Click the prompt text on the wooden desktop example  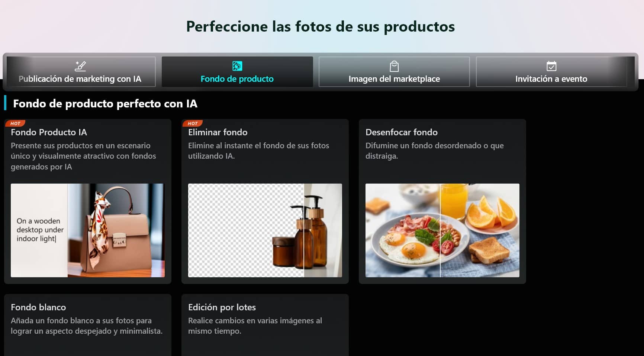39,230
